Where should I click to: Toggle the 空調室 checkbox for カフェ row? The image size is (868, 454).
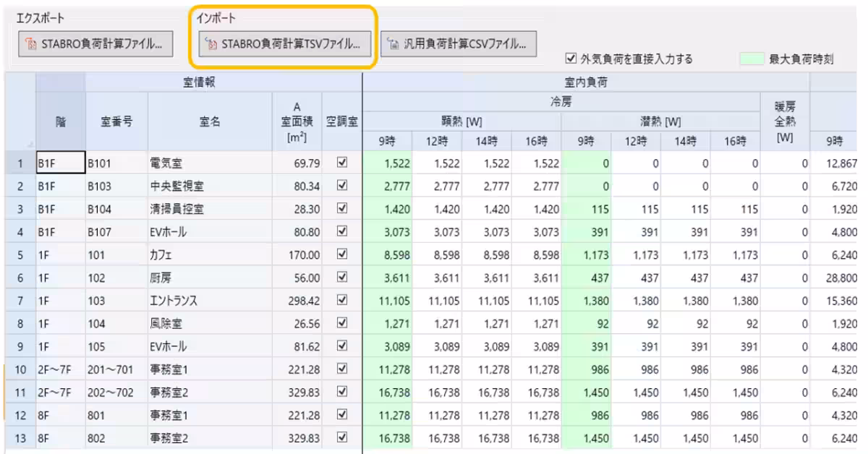point(342,255)
